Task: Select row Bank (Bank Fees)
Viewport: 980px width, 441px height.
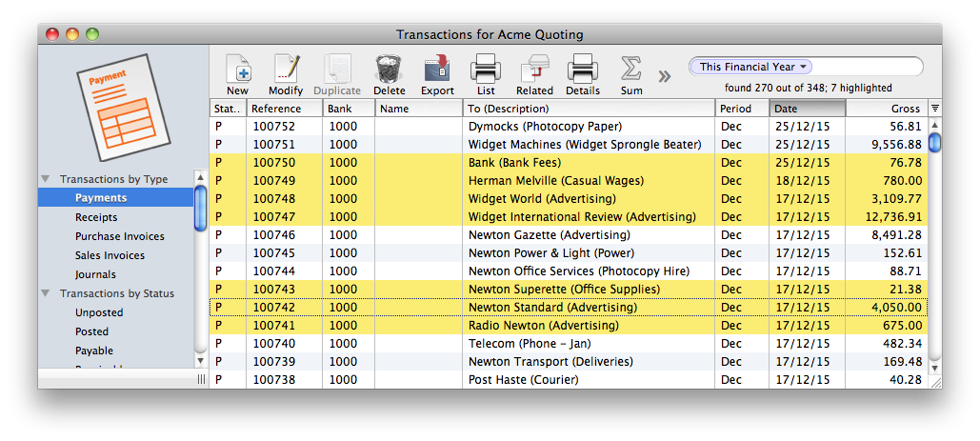Action: point(569,163)
